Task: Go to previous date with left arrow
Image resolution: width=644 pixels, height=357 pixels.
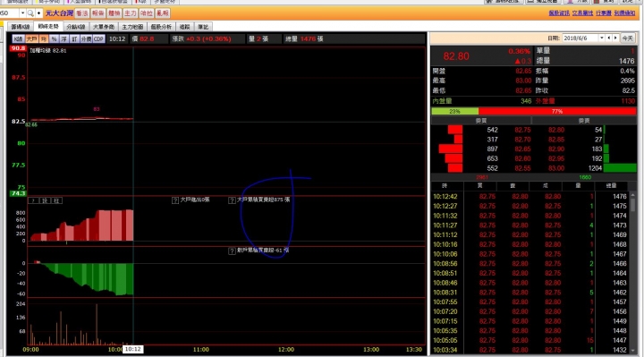Action: (x=609, y=38)
